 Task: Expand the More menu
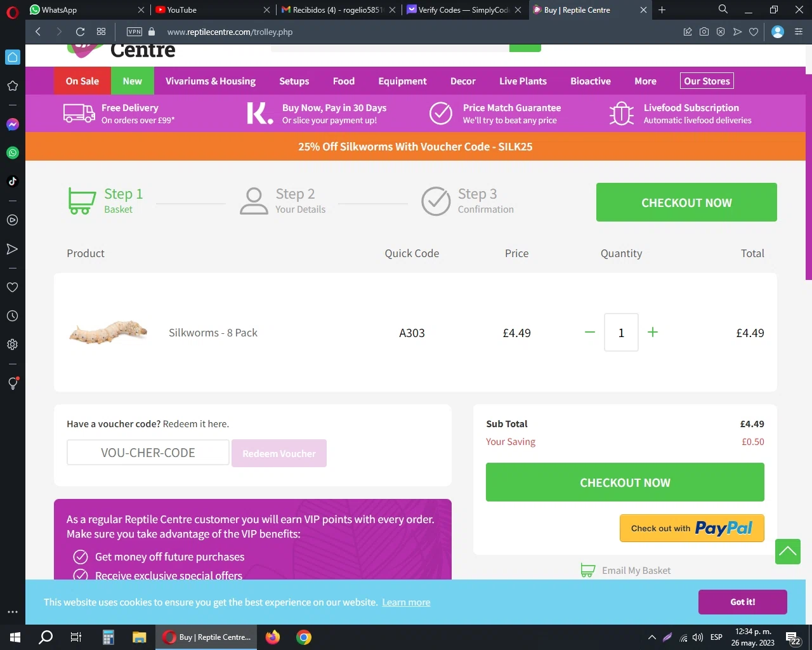(645, 81)
